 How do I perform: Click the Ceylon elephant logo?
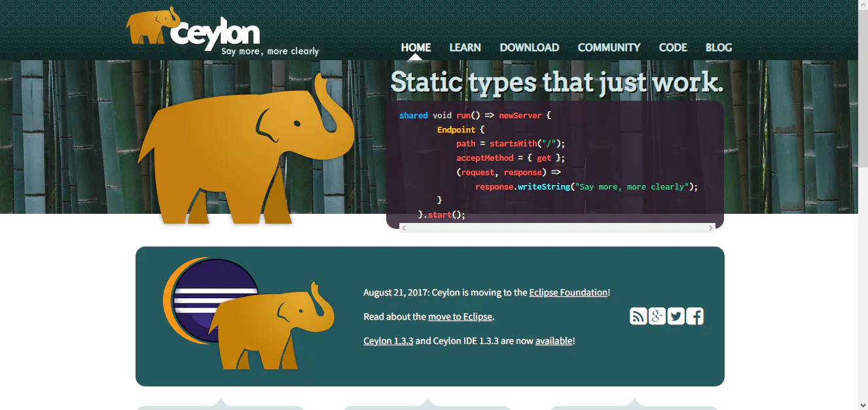click(x=193, y=29)
